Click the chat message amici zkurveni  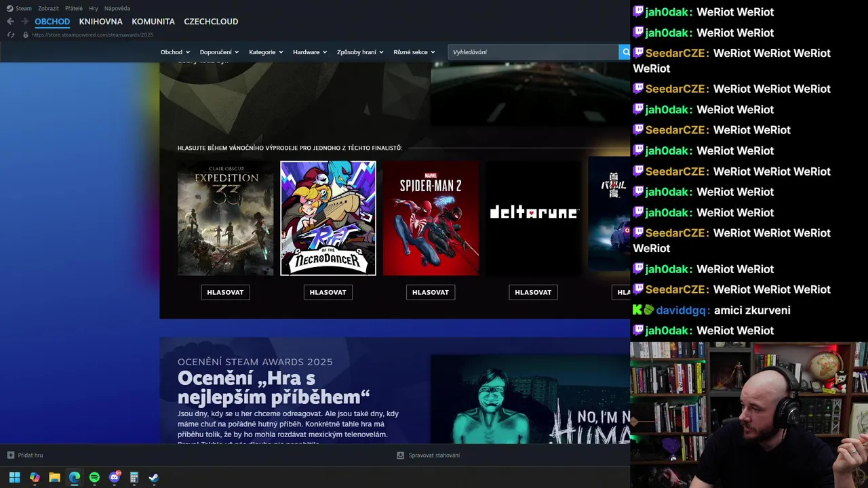[x=752, y=310]
